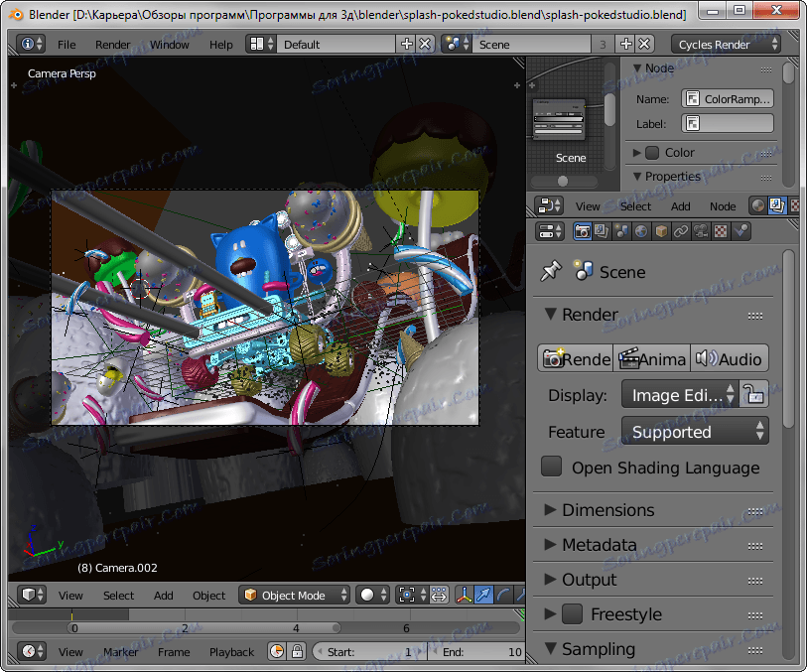Open the Feature set Supported dropdown
The height and width of the screenshot is (672, 807).
(x=695, y=432)
